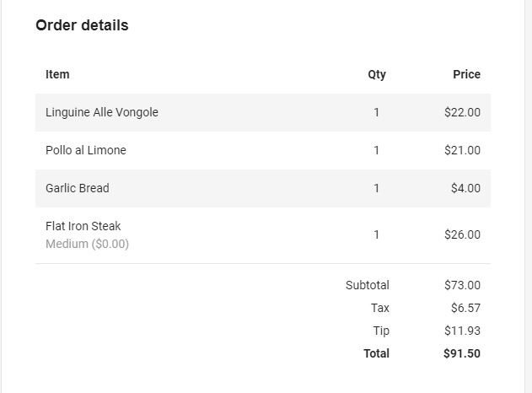
Task: Click the Tax label
Action: 380,308
